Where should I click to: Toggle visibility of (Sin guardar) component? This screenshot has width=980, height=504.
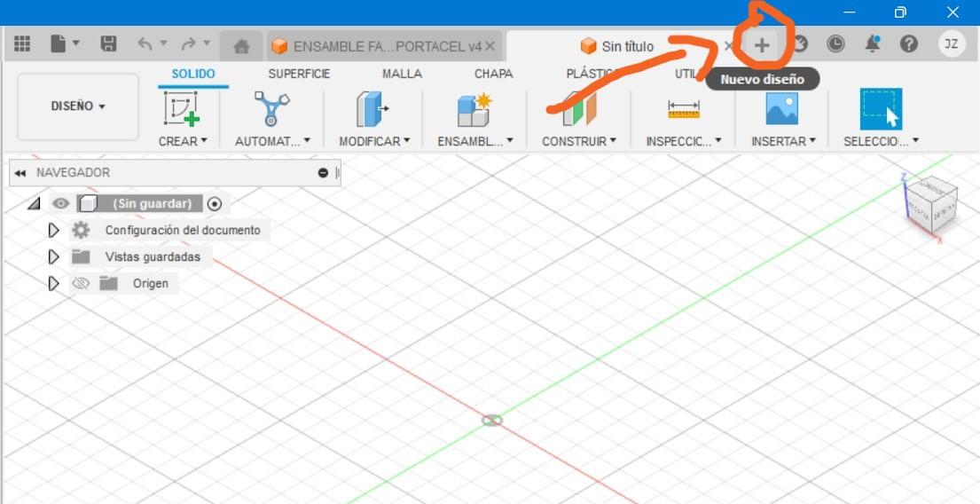click(60, 203)
